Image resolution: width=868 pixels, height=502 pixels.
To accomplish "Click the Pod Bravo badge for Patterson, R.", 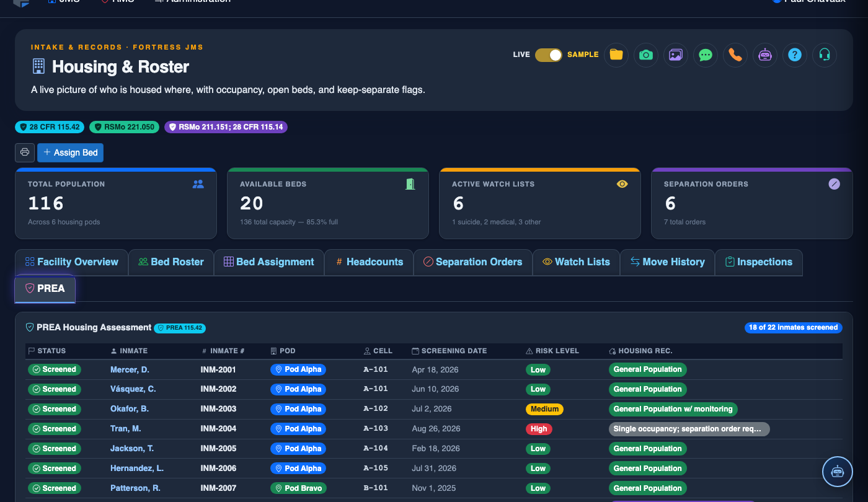I will pos(299,488).
